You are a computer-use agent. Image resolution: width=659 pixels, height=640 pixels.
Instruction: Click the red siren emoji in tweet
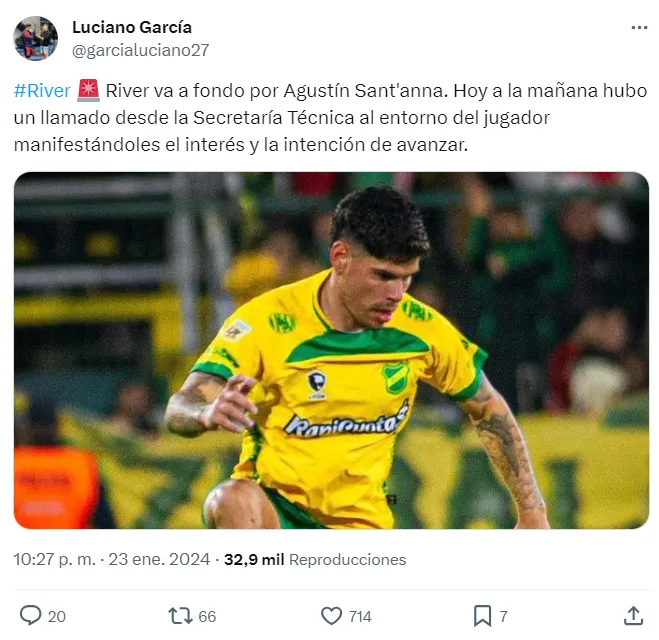pyautogui.click(x=88, y=91)
